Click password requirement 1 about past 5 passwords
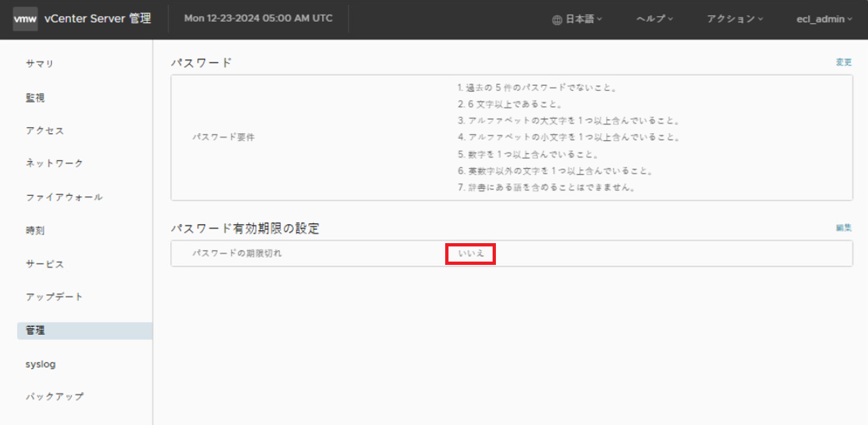Viewport: 868px width, 425px height. tap(537, 87)
